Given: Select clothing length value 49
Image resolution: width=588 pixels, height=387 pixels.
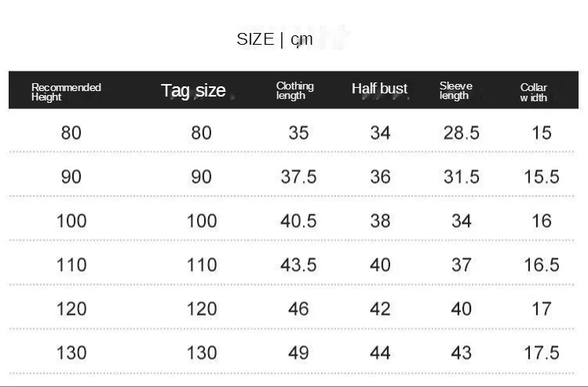Looking at the screenshot, I should (x=298, y=352).
